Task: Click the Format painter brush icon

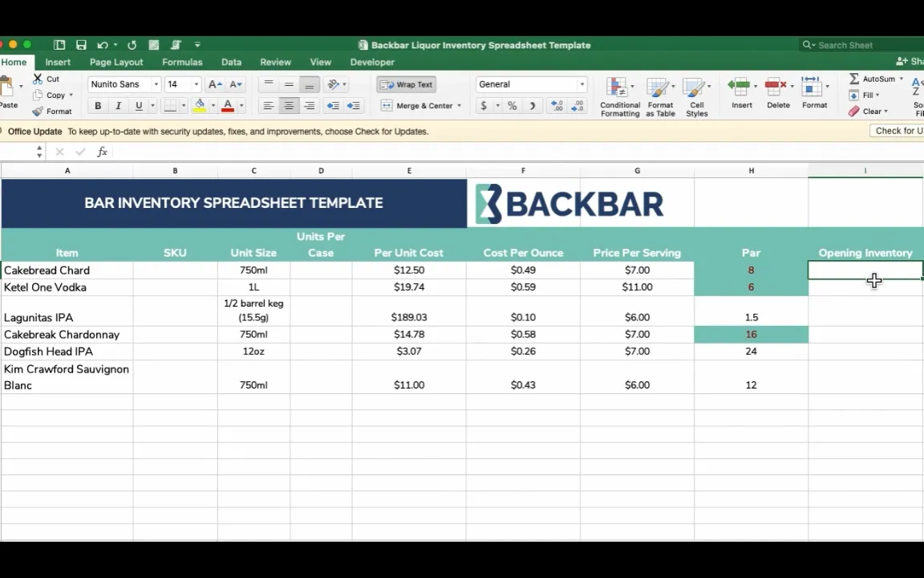Action: pos(38,111)
